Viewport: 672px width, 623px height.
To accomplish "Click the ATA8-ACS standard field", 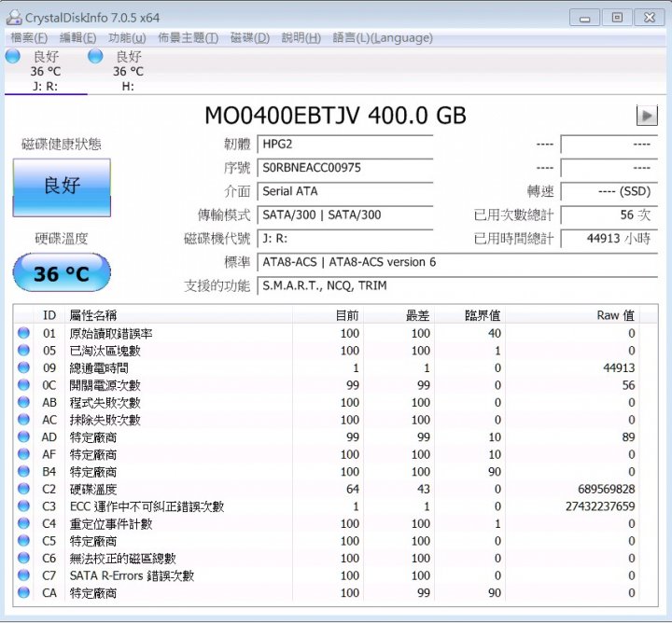I will pos(457,262).
